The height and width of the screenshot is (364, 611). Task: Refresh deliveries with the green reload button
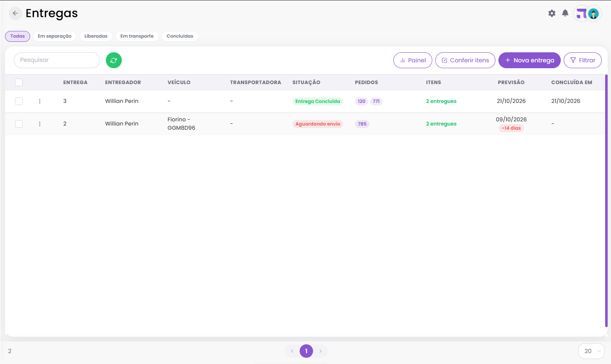pyautogui.click(x=114, y=60)
